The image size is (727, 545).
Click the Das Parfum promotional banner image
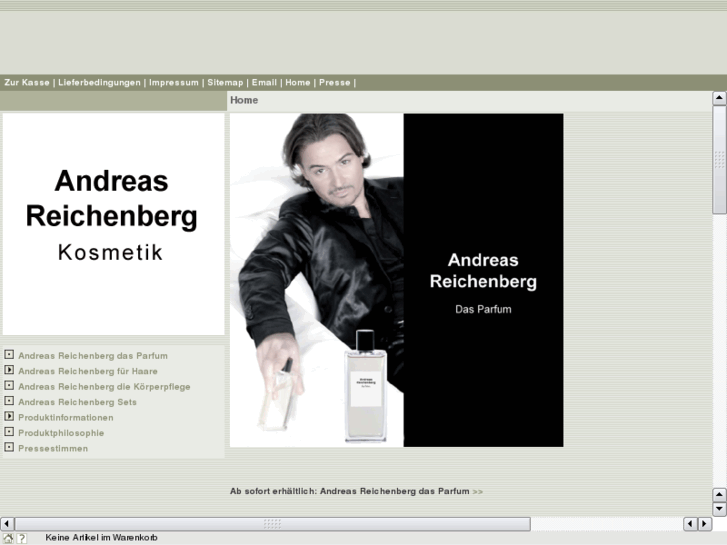[396, 280]
